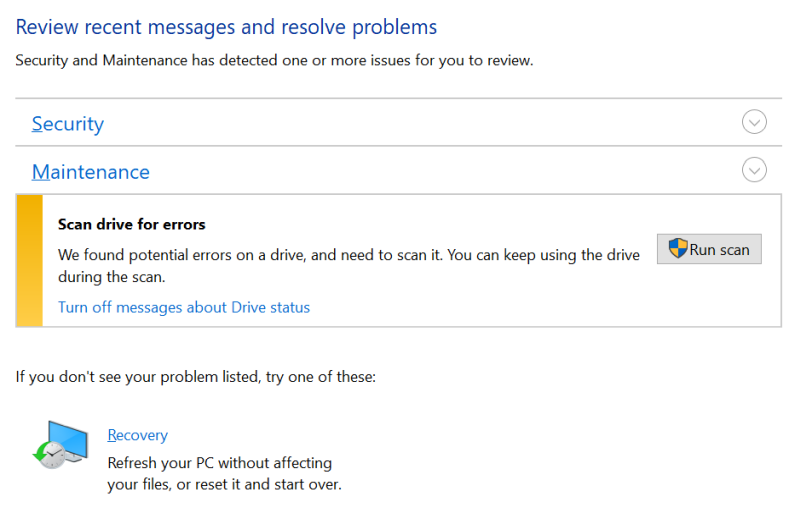Select the 'Scan drive for errors' heading

click(x=132, y=224)
